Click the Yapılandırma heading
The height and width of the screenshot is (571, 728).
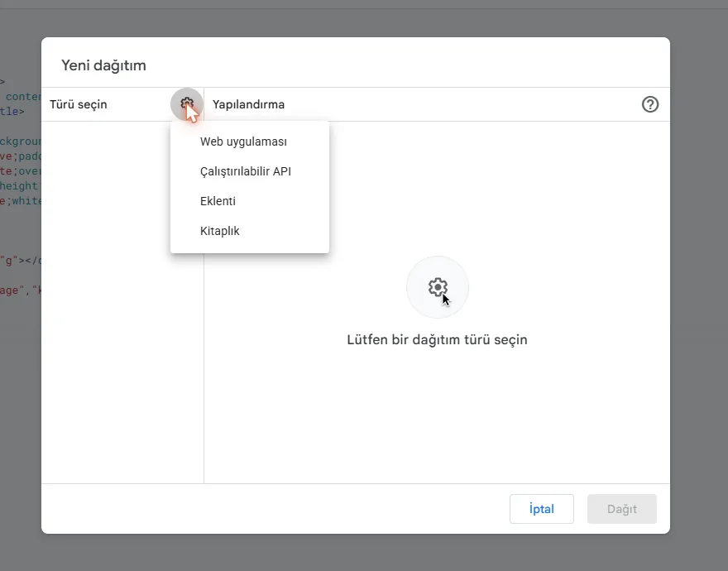tap(248, 104)
